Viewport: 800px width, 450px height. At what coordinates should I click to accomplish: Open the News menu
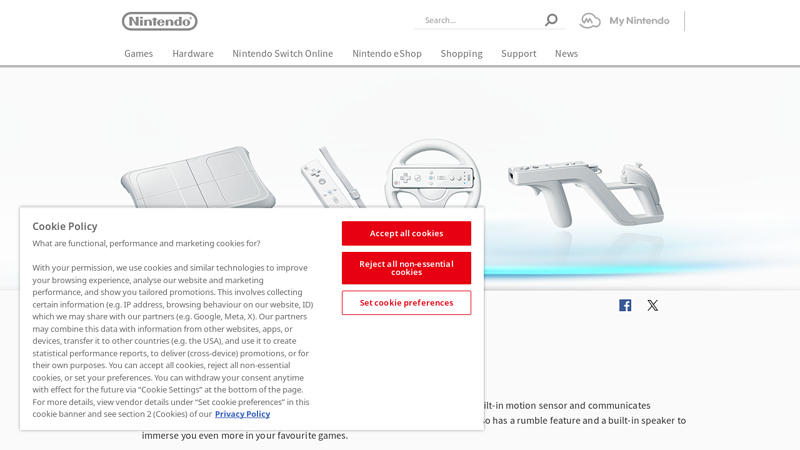(x=566, y=54)
